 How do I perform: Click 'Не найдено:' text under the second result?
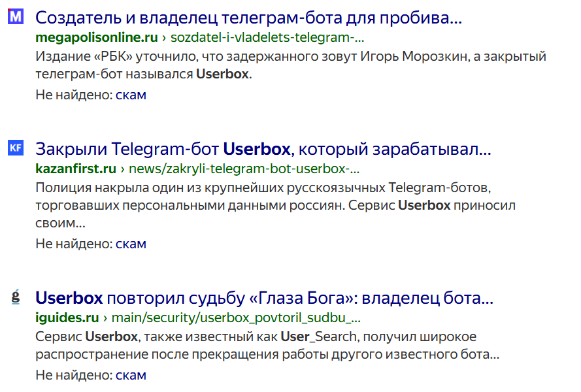(74, 243)
